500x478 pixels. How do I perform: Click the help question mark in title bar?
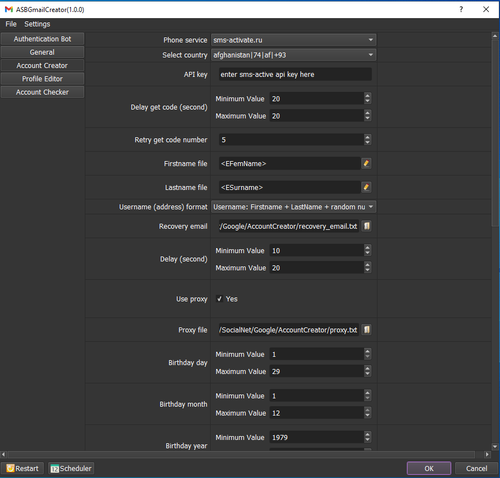(x=461, y=9)
